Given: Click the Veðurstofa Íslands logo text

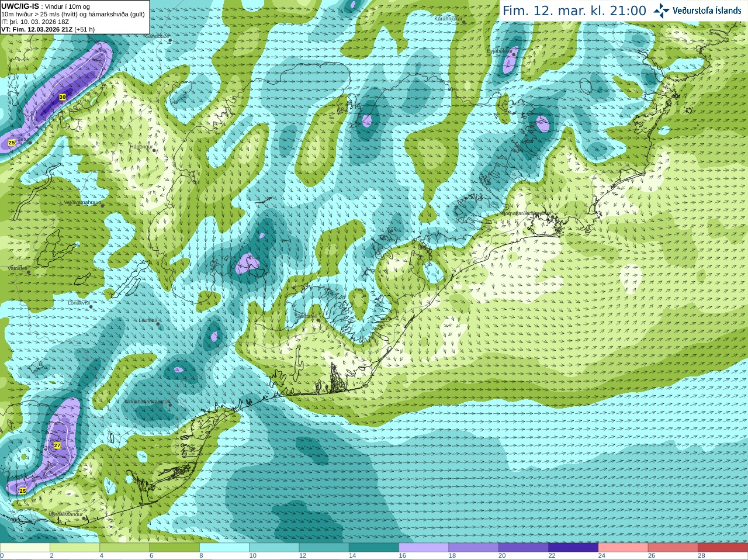Looking at the screenshot, I should (707, 11).
